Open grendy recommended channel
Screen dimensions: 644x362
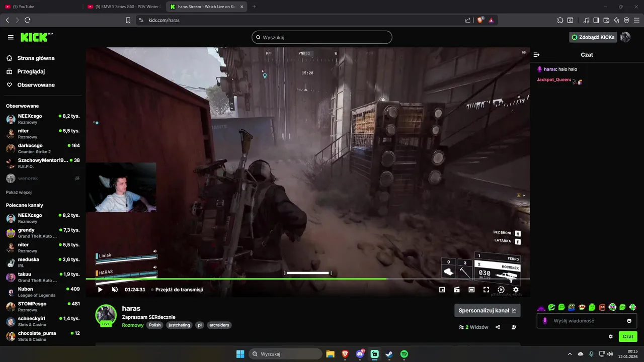pyautogui.click(x=43, y=233)
